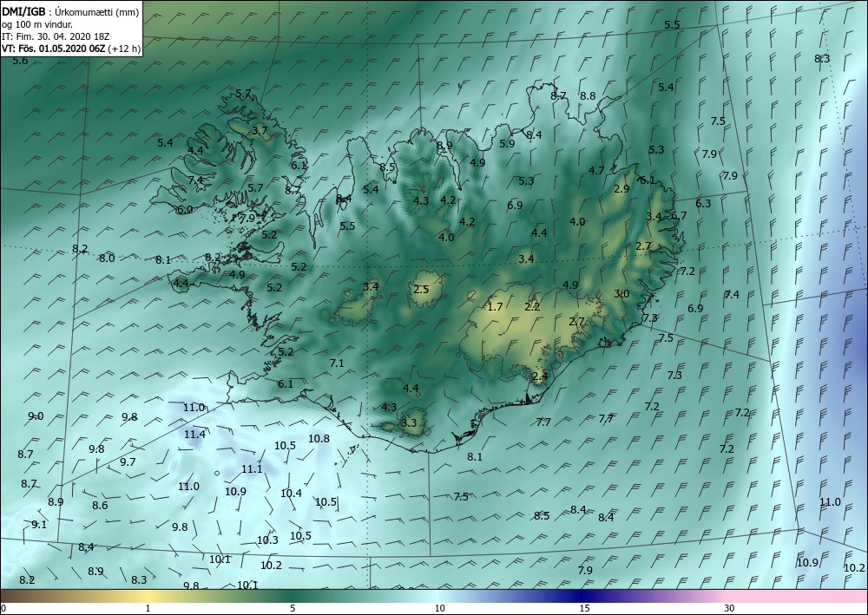This screenshot has width=868, height=615.
Task: Click the map value '3.7' in the Westfjords
Action: (260, 131)
